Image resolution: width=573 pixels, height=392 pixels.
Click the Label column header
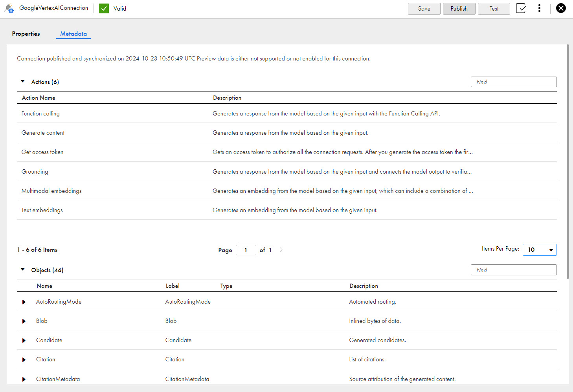173,286
